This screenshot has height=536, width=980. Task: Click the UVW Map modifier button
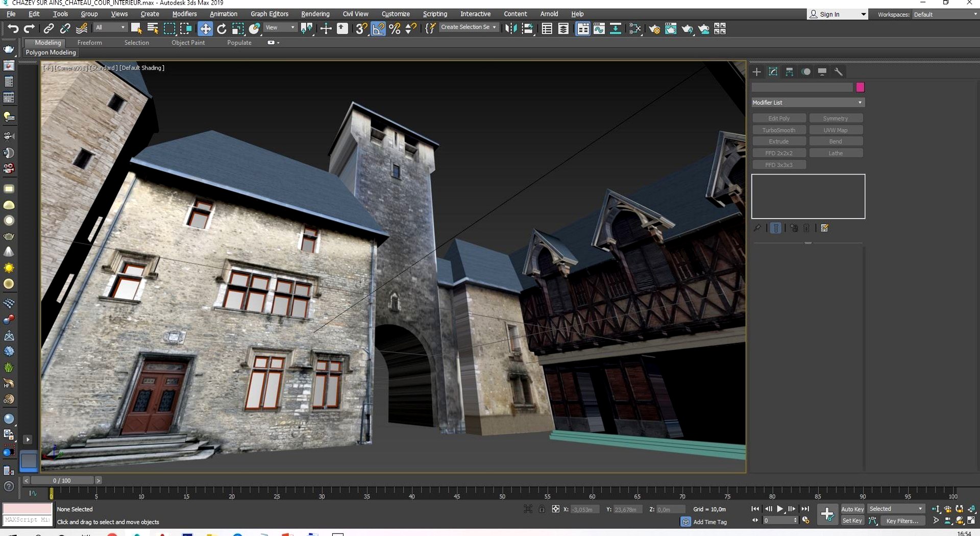[836, 130]
